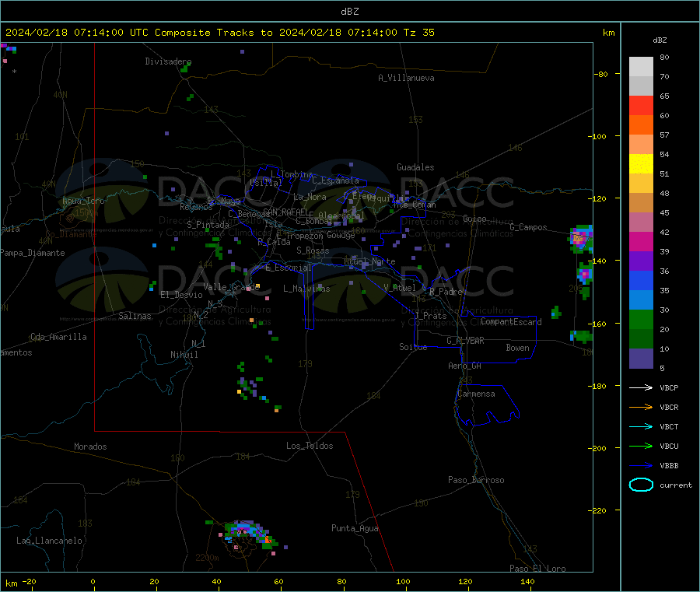This screenshot has width=700, height=592.
Task: Click the El_Desvio label
Action: coord(182,295)
